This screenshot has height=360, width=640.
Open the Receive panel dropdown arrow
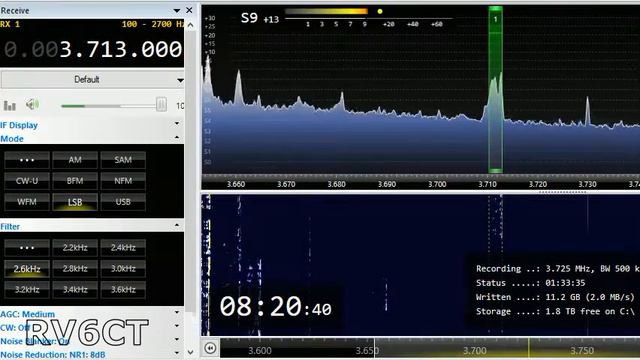click(177, 11)
